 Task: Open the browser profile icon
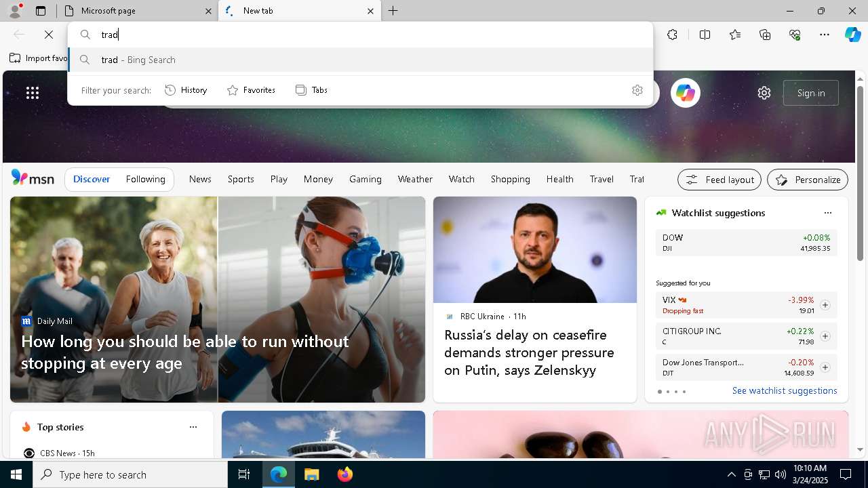click(15, 11)
